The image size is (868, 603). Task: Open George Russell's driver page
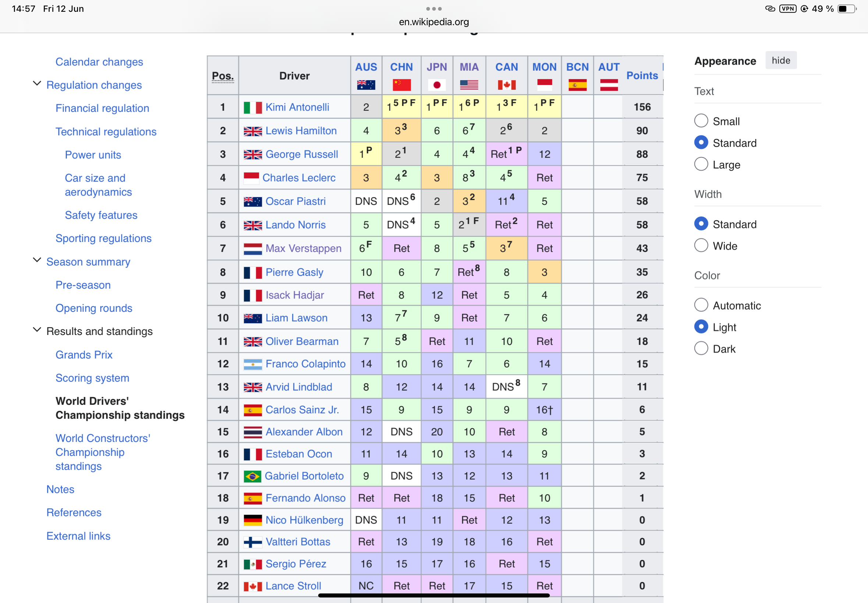(302, 154)
